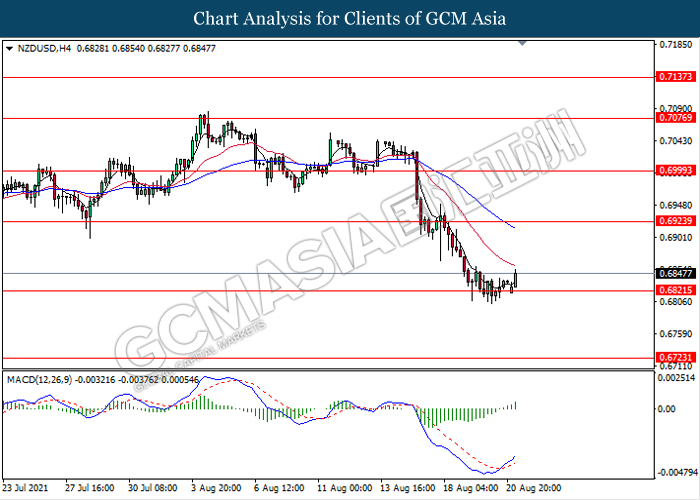The width and height of the screenshot is (700, 500).
Task: Click the 20 Aug 20:00 time label
Action: (534, 488)
